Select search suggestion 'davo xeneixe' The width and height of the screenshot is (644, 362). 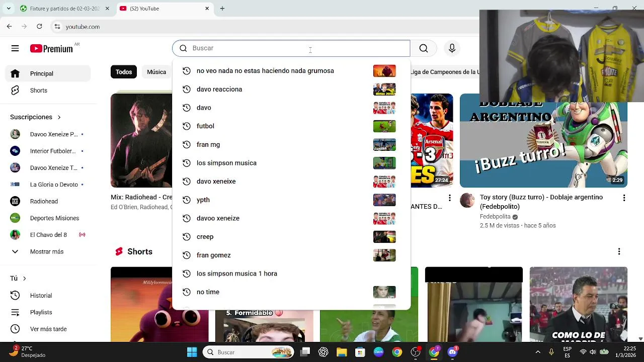coord(291,182)
